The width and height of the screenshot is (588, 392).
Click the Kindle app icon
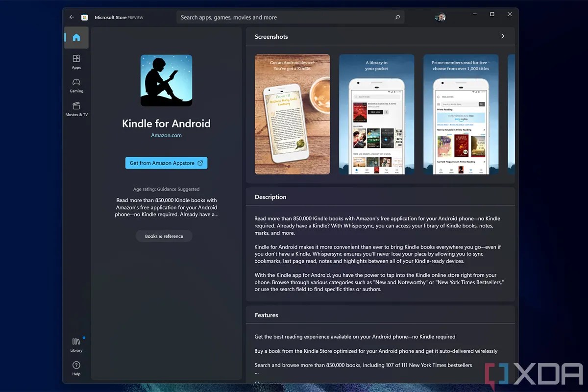(167, 80)
